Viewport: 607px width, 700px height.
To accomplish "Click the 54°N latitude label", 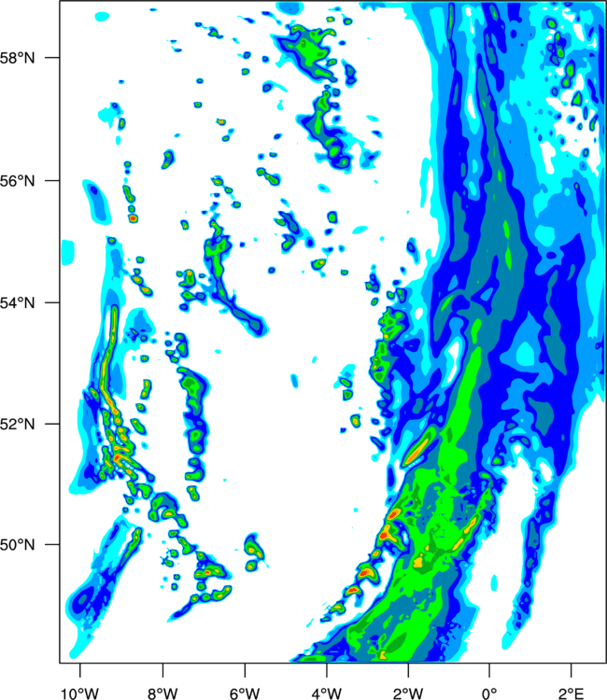I will click(x=18, y=302).
